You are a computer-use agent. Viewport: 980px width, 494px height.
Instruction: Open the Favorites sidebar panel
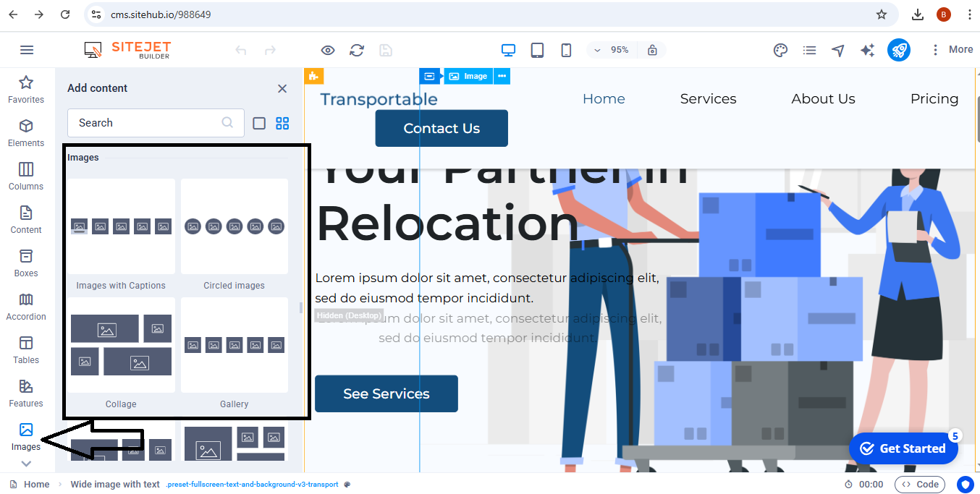point(26,90)
